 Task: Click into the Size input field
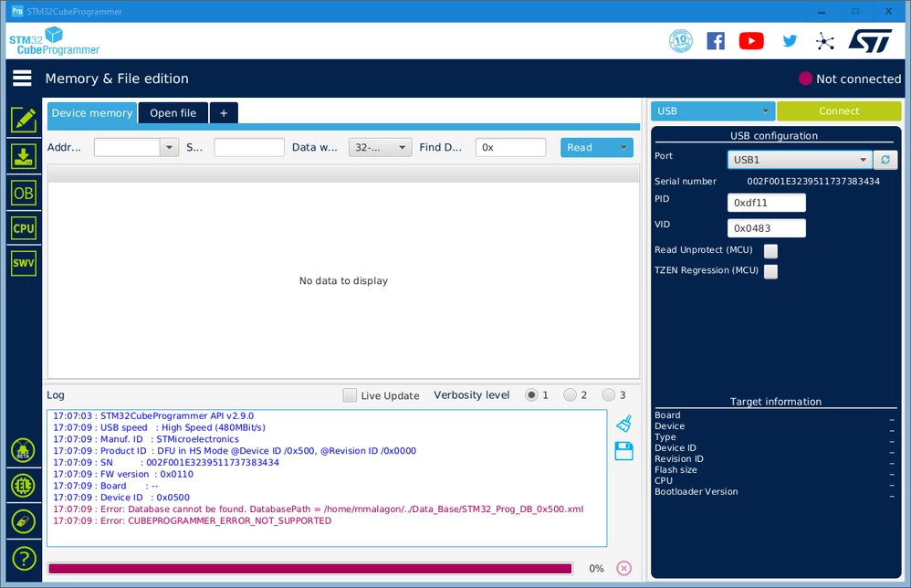[x=249, y=148]
